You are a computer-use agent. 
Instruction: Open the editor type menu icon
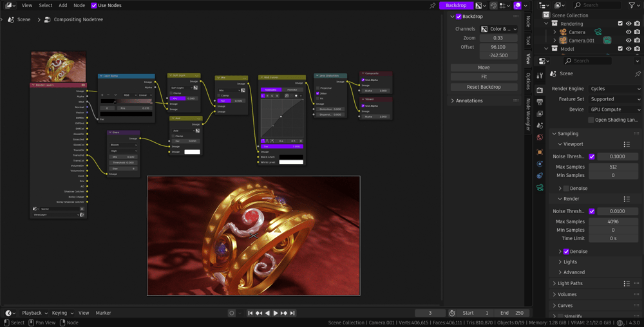(10, 5)
